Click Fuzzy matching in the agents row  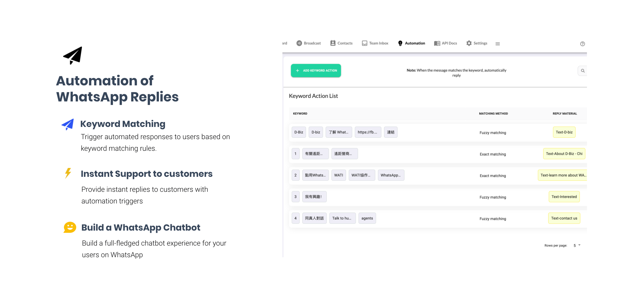493,219
